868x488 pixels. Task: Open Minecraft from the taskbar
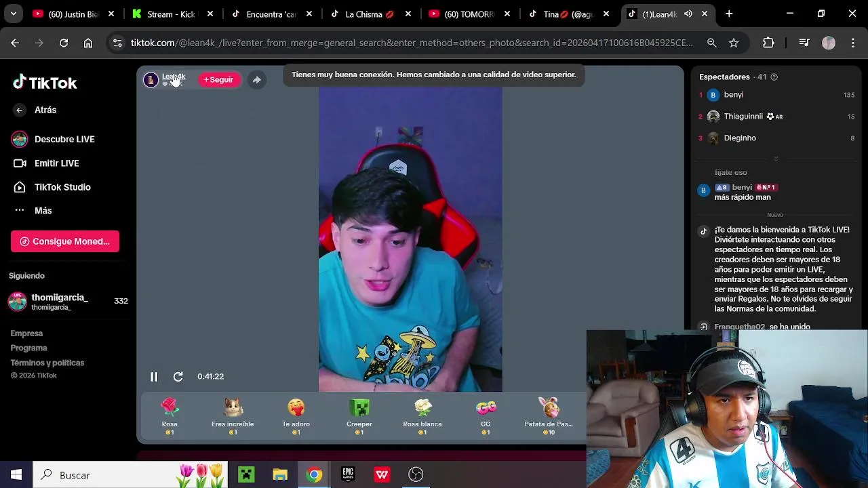[246, 474]
